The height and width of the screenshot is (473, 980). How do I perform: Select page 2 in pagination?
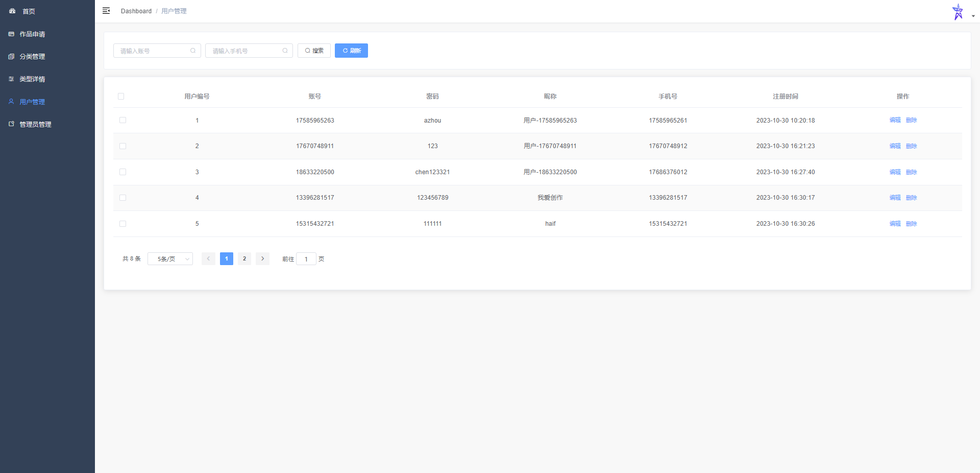(244, 259)
